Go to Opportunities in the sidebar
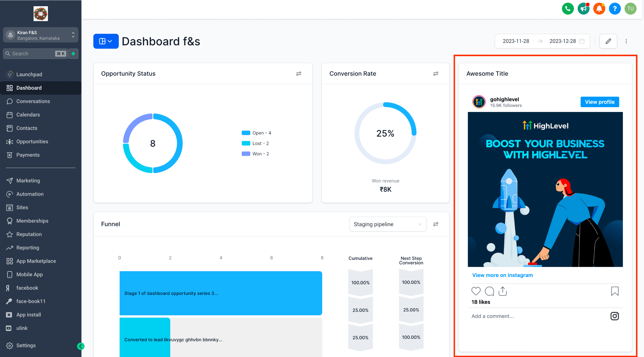Viewport: 644px width, 357px height. pos(41,142)
